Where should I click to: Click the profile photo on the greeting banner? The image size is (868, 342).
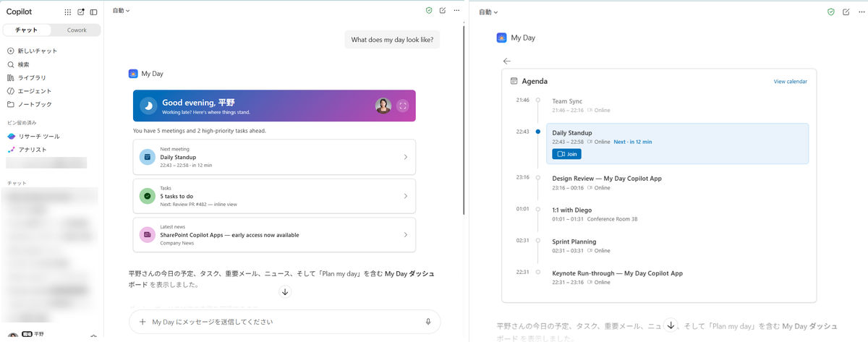point(383,106)
